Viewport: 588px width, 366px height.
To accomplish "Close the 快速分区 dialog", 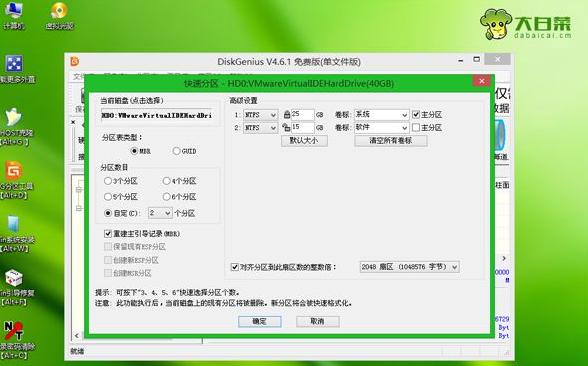I will (x=482, y=81).
